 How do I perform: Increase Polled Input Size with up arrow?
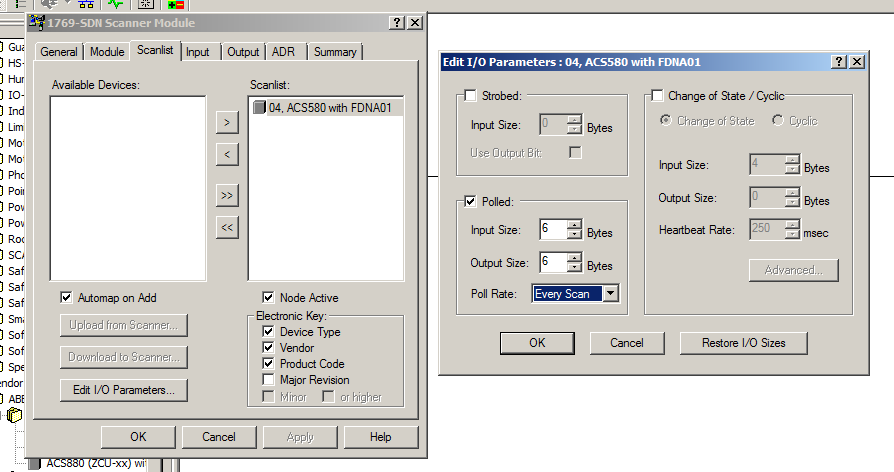574,225
